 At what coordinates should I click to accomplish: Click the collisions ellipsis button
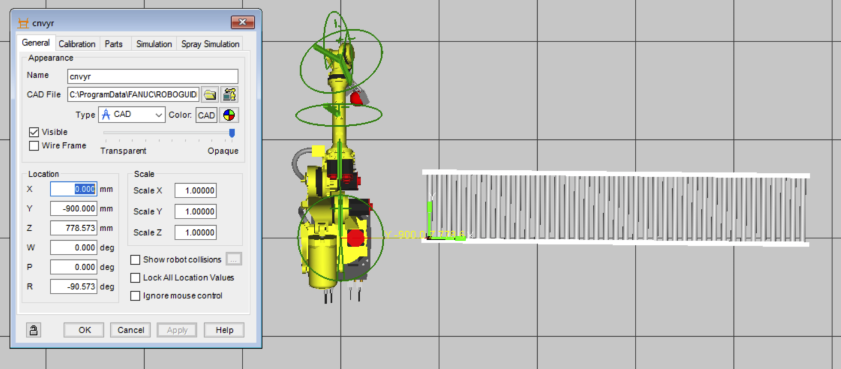(x=234, y=260)
